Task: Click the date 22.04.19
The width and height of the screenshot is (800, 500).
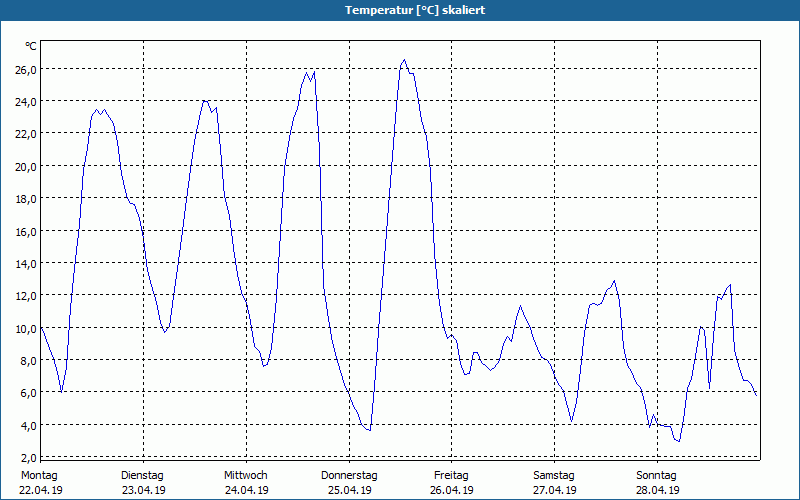Action: [41, 490]
